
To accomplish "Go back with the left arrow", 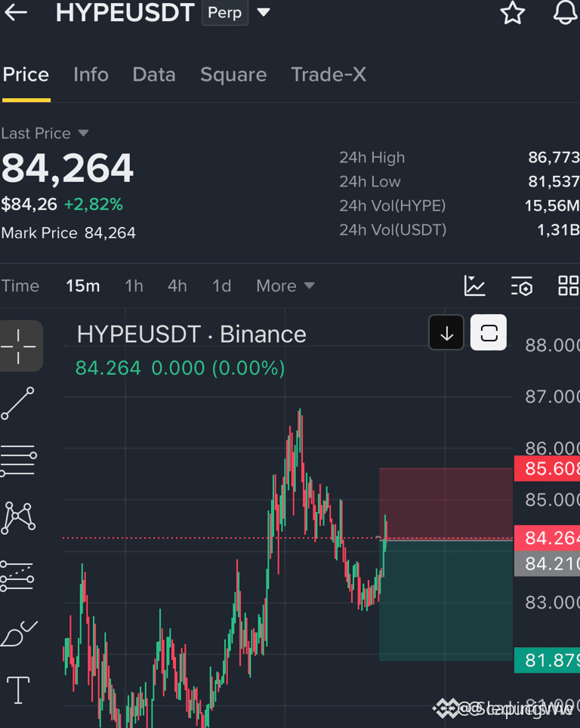I will tap(16, 13).
